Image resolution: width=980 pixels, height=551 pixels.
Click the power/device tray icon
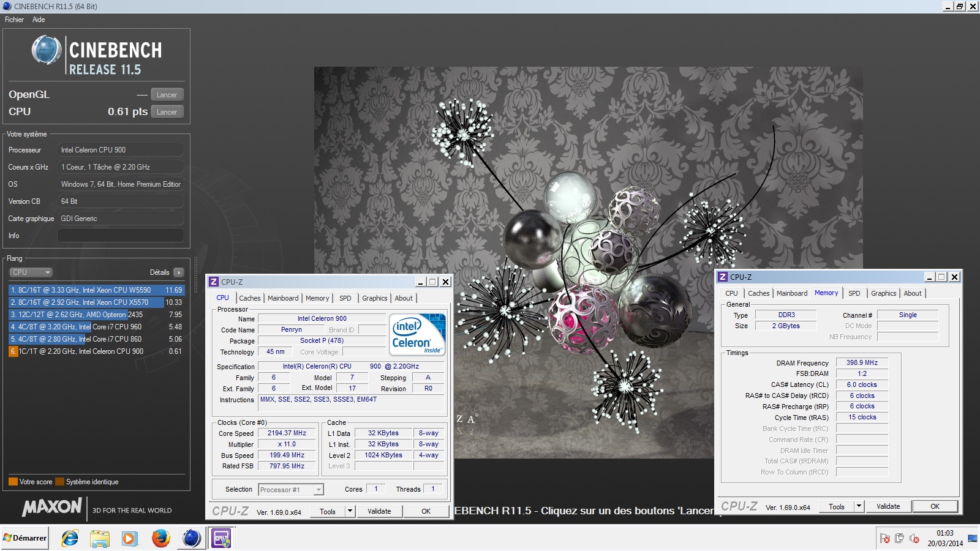[x=899, y=538]
